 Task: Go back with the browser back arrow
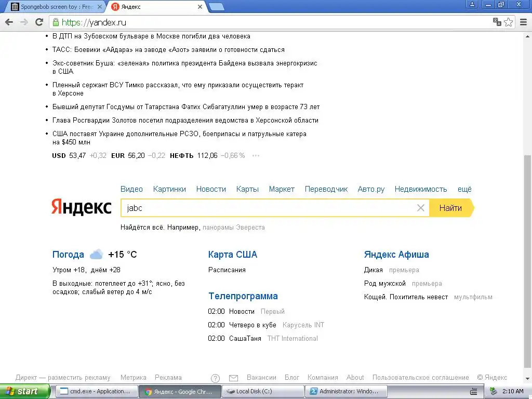coord(9,22)
